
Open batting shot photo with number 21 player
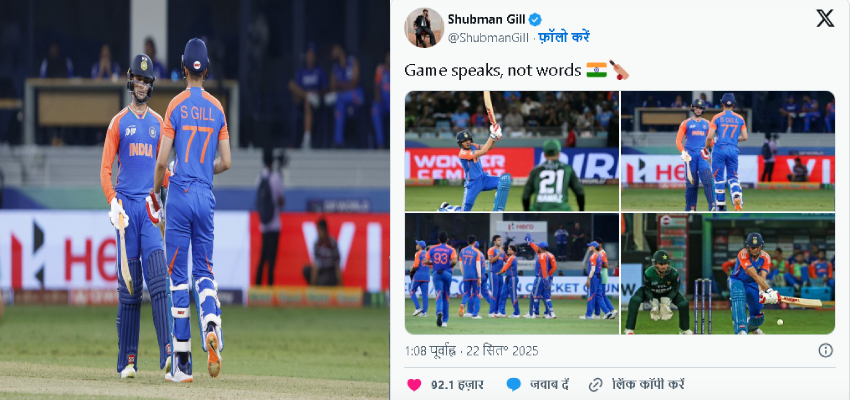point(512,151)
